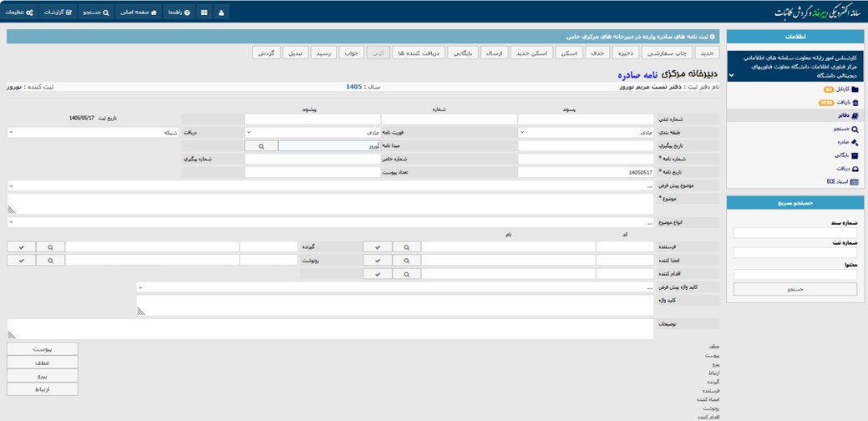Click the quick search جستجو button

click(x=795, y=289)
